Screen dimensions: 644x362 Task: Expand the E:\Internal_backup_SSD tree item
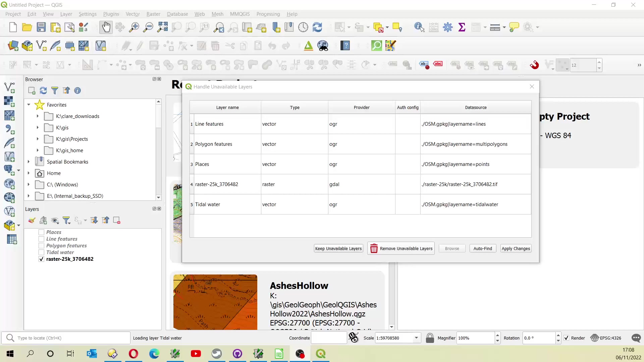click(28, 196)
